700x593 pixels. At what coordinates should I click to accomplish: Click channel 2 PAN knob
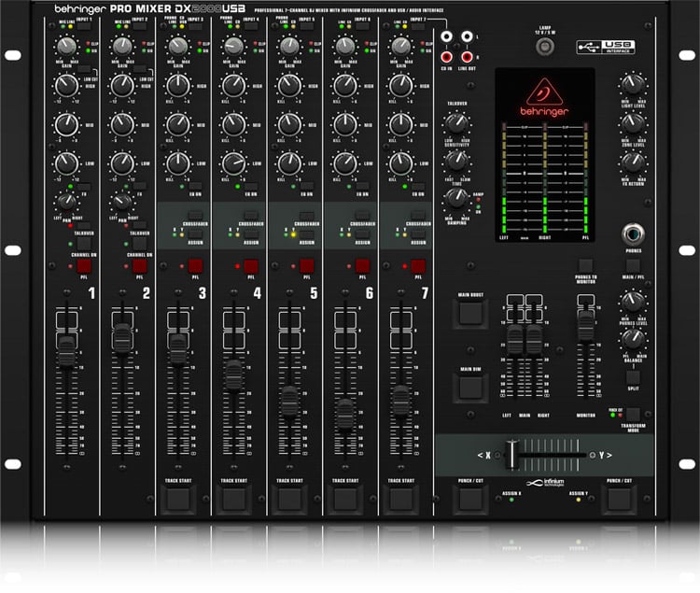[x=122, y=202]
